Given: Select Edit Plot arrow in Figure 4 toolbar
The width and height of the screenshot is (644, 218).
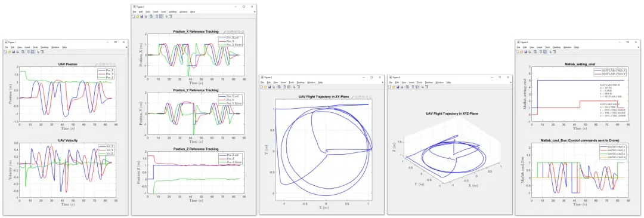Looking at the screenshot, I should pos(423,87).
